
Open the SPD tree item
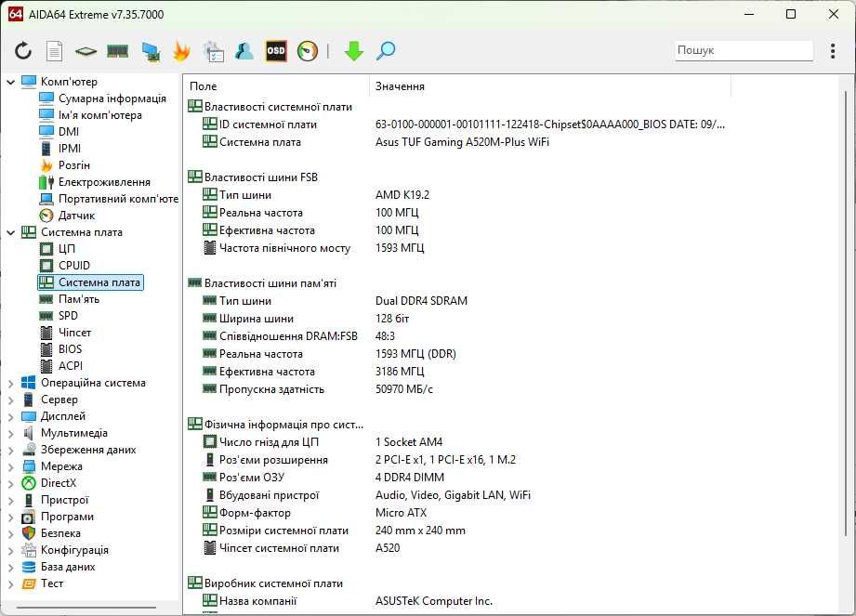click(68, 316)
